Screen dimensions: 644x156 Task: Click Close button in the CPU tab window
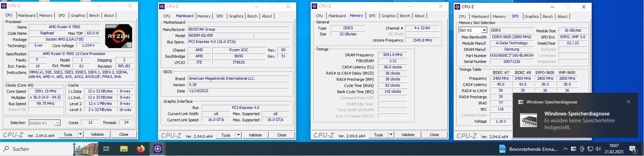pyautogui.click(x=124, y=134)
